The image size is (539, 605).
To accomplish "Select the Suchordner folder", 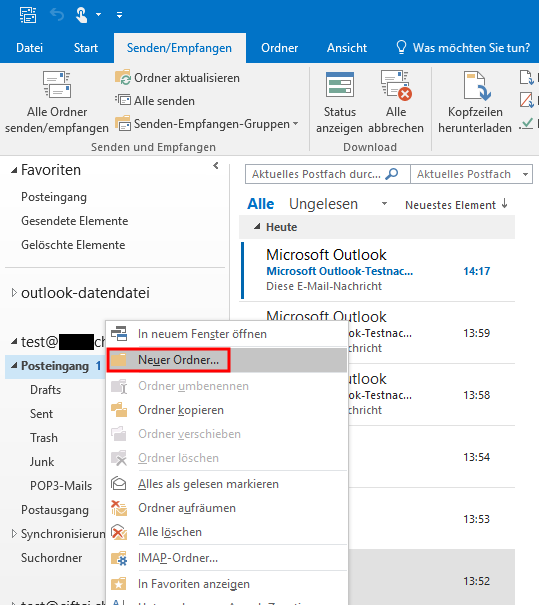I will (x=51, y=558).
